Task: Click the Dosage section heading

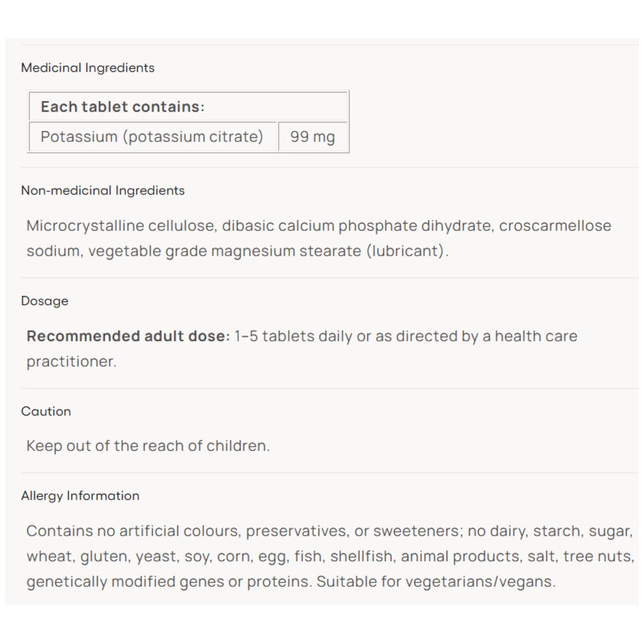Action: pos(45,301)
